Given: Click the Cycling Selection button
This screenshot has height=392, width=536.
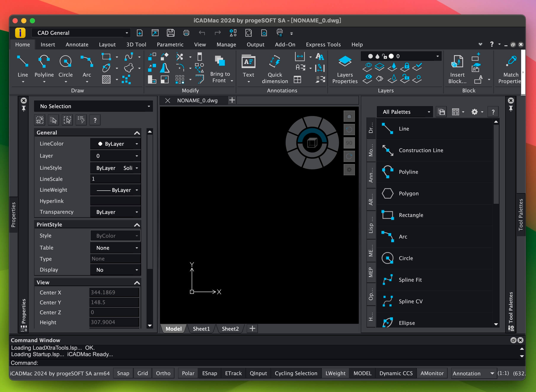Looking at the screenshot, I should point(296,373).
